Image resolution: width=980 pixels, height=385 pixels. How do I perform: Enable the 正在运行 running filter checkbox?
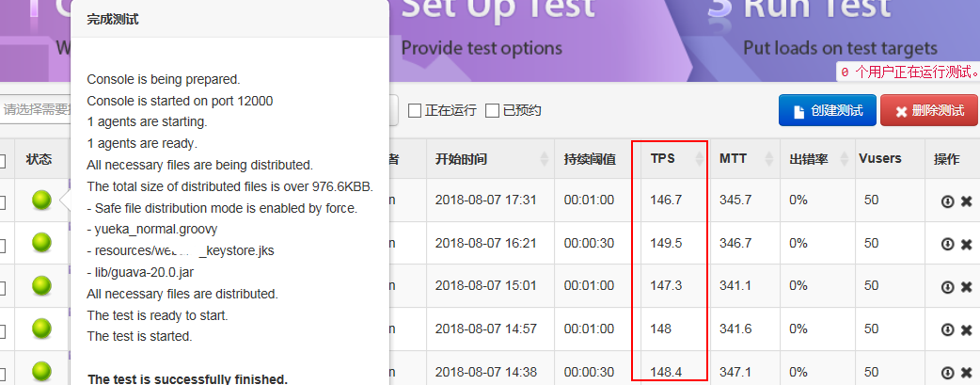(x=415, y=111)
